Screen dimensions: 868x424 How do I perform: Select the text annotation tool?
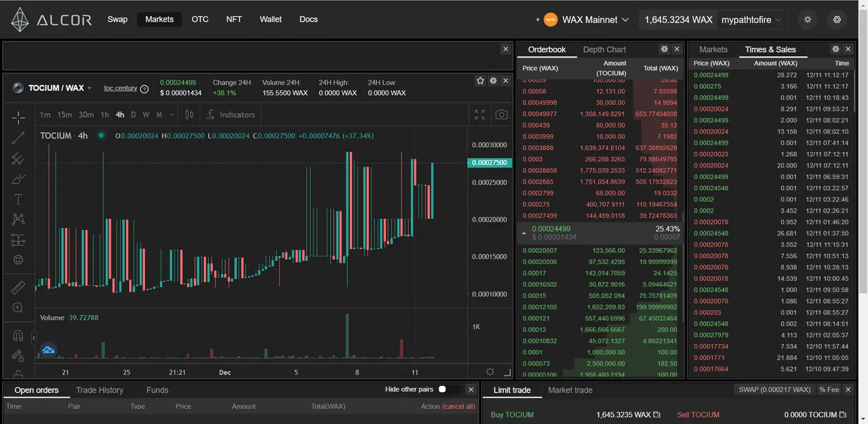pyautogui.click(x=18, y=199)
